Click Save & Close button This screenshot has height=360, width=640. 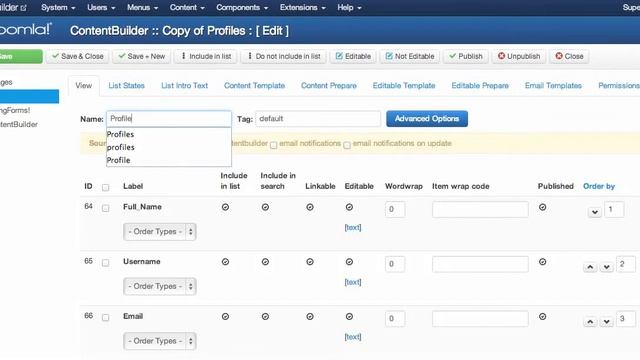click(x=78, y=56)
